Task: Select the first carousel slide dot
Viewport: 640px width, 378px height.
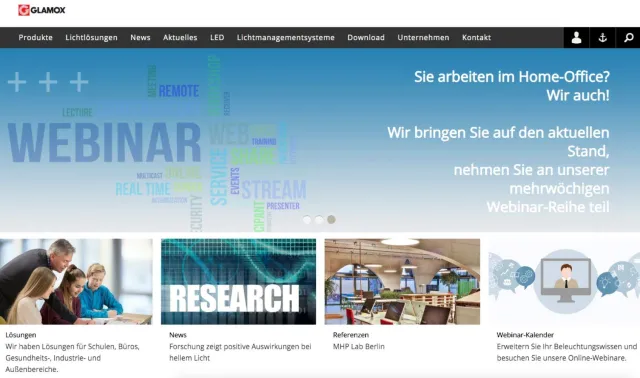Action: point(307,220)
